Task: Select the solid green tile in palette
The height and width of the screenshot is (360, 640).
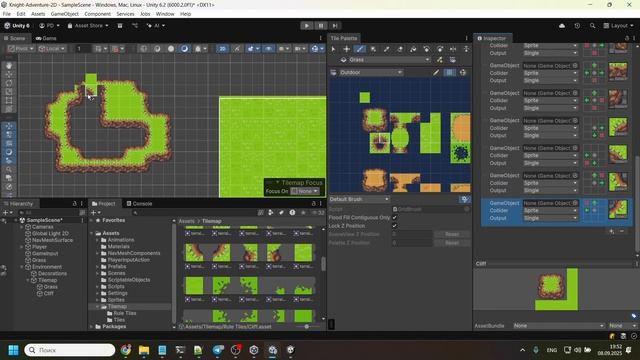Action: click(x=365, y=98)
